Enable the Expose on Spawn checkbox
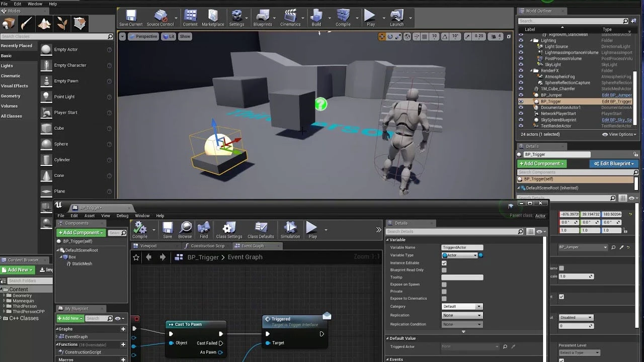 [444, 285]
